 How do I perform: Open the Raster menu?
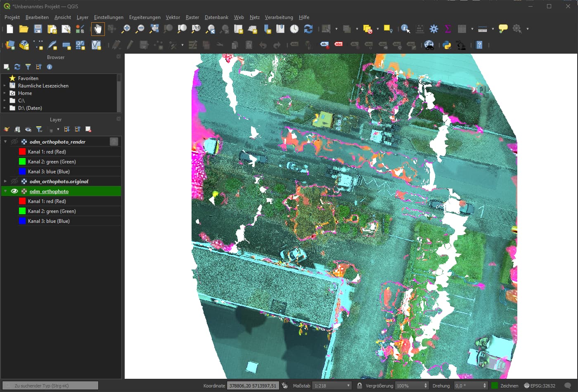pos(192,17)
